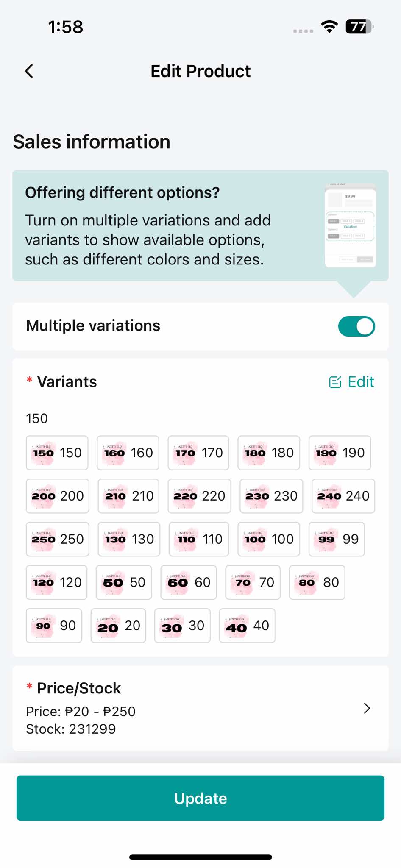Expand Price/Stock with the chevron arrow
This screenshot has height=868, width=401.
tap(367, 708)
